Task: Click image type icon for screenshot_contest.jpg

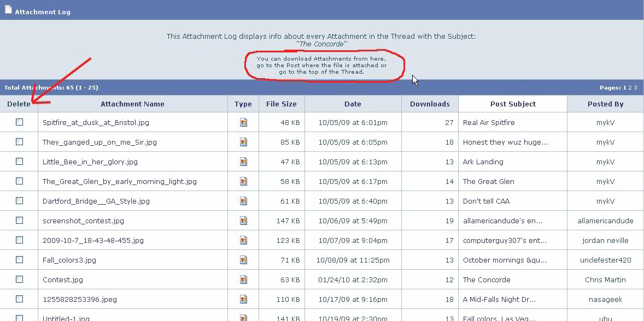Action: pos(244,221)
